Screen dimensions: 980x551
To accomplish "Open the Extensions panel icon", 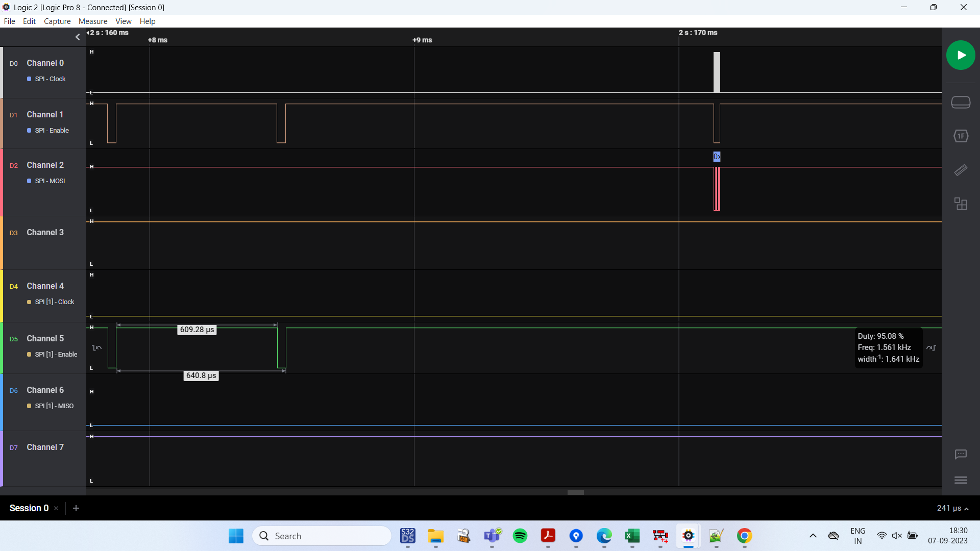I will (961, 204).
